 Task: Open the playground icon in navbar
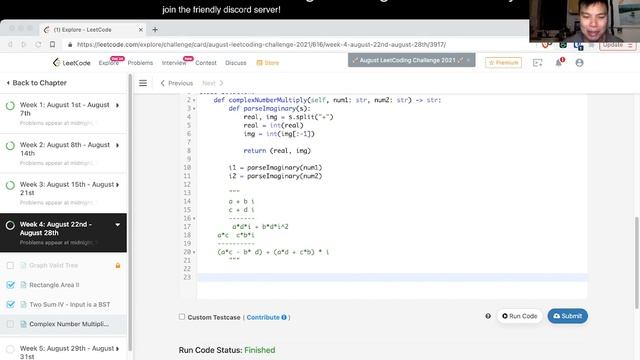tap(538, 62)
